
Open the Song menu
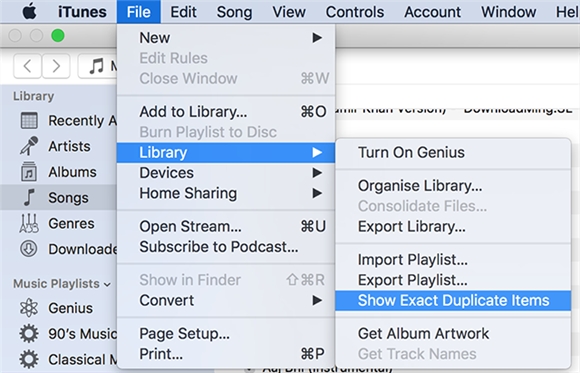click(x=234, y=12)
